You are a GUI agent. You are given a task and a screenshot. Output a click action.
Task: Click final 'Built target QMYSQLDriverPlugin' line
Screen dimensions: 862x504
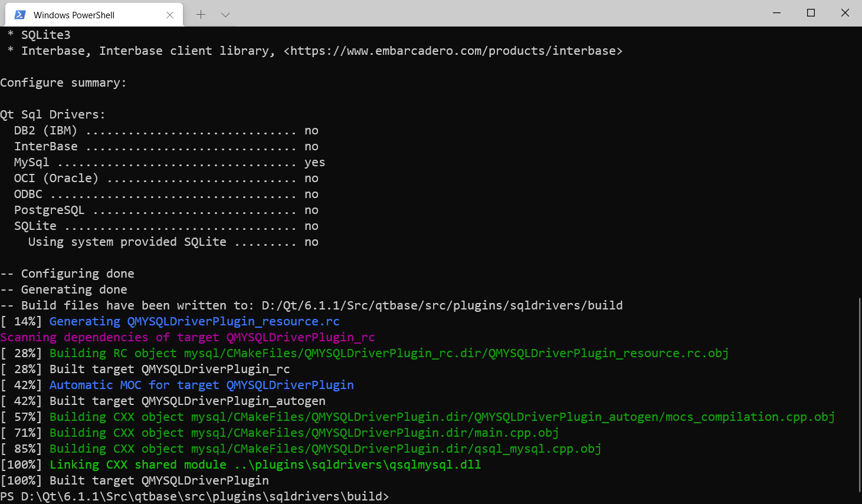135,480
